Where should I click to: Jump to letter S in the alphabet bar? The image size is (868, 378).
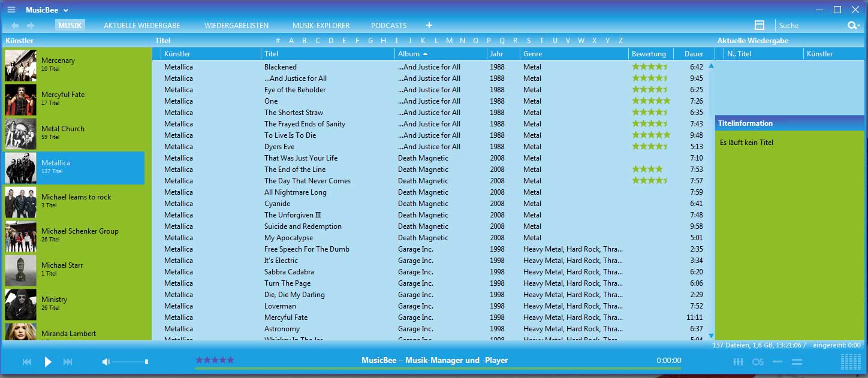point(529,41)
